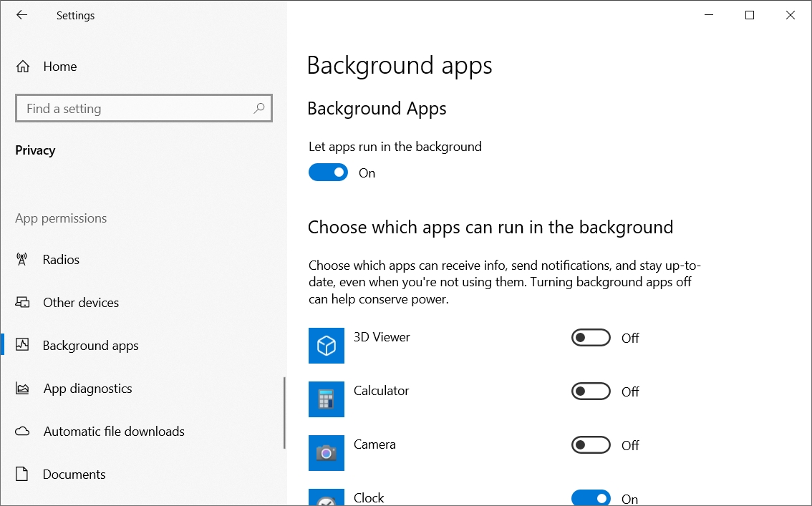Image resolution: width=812 pixels, height=506 pixels.
Task: Click the sidebar vertical scrollbar
Action: (284, 413)
